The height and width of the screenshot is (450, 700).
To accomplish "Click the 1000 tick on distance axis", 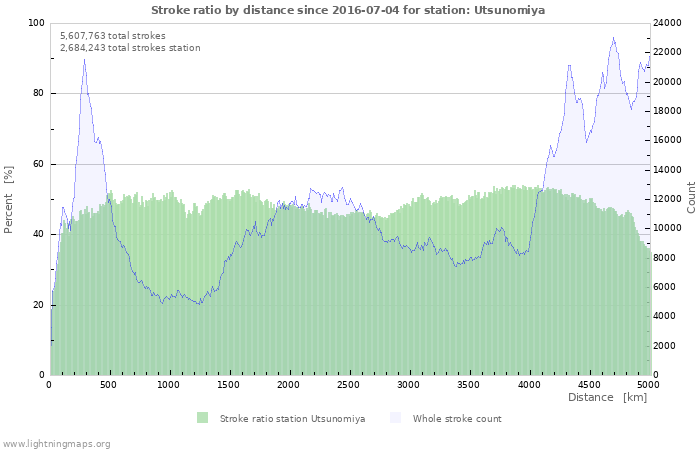I will [169, 384].
